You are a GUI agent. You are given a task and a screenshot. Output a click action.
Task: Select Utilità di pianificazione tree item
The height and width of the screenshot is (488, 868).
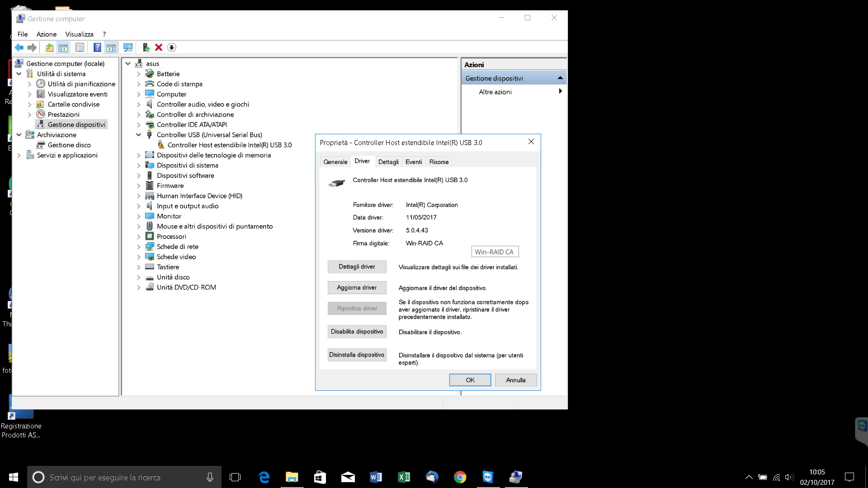coord(81,84)
